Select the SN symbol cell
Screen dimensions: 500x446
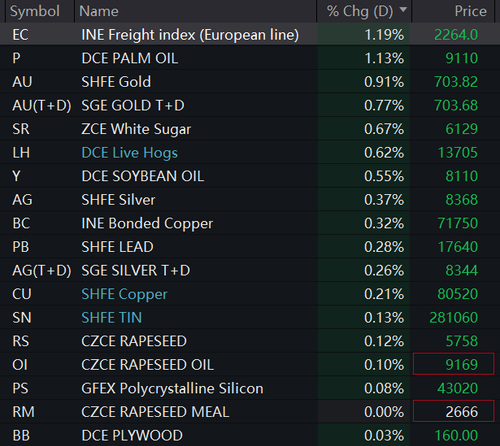(22, 318)
